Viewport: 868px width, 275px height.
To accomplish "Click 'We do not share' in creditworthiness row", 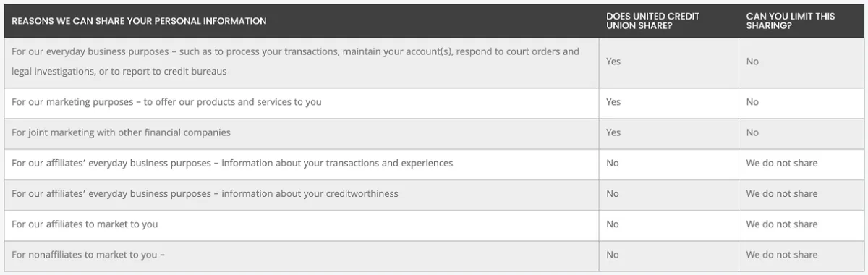I will tap(782, 193).
